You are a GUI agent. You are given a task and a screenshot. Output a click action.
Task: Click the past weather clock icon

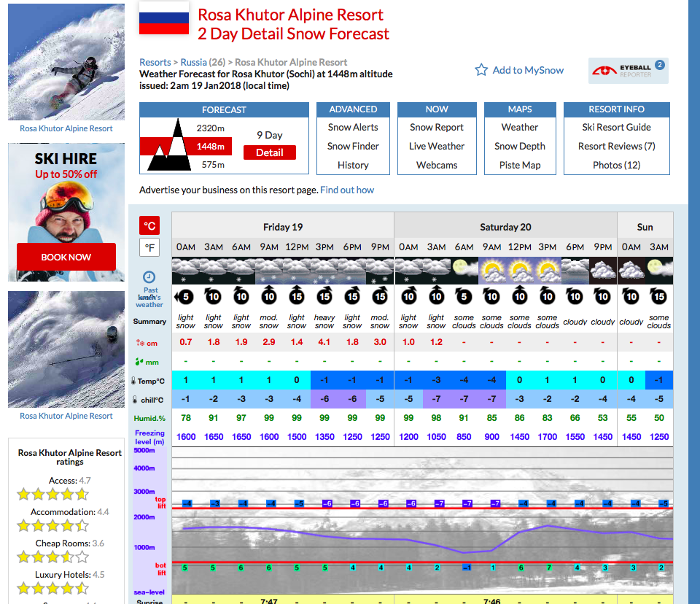[x=149, y=277]
